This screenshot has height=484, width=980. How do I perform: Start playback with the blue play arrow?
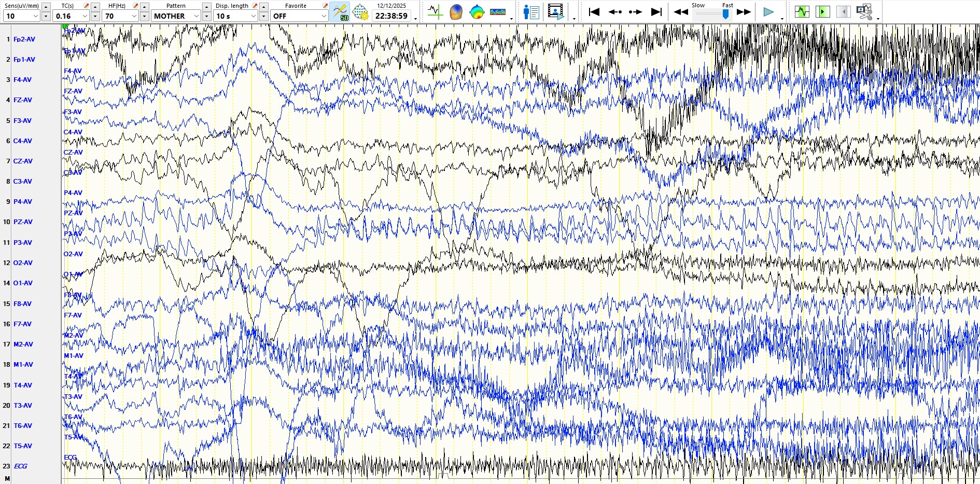[x=768, y=12]
